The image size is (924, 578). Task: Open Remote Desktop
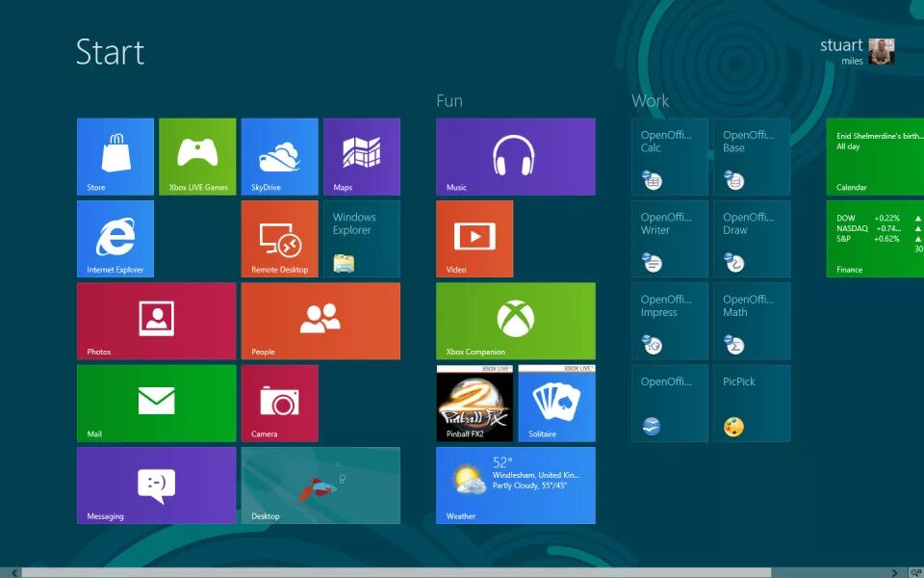coord(279,238)
